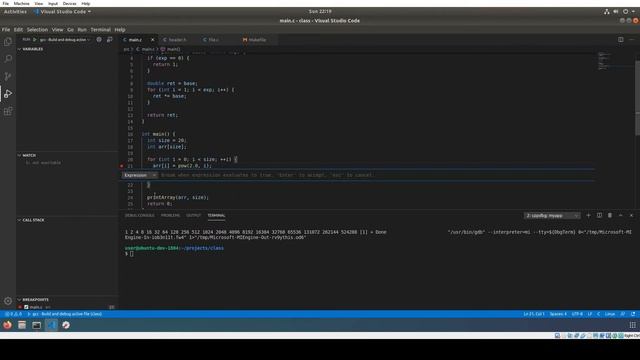Click the Ln, Col indicator in the status bar
The height and width of the screenshot is (360, 640).
click(534, 314)
